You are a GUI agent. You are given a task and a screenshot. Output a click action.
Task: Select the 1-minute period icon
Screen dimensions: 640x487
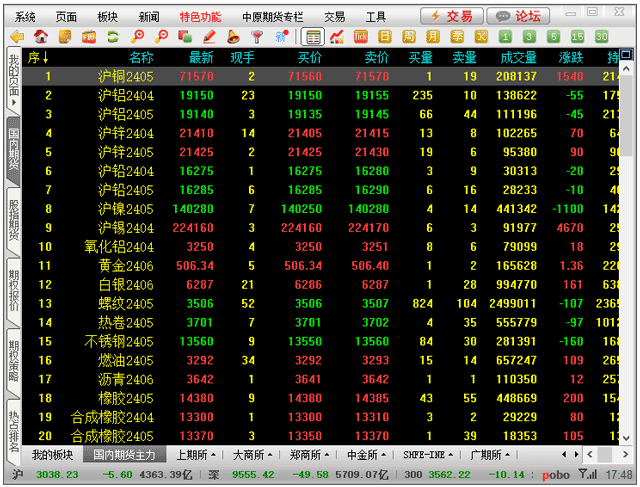point(505,37)
